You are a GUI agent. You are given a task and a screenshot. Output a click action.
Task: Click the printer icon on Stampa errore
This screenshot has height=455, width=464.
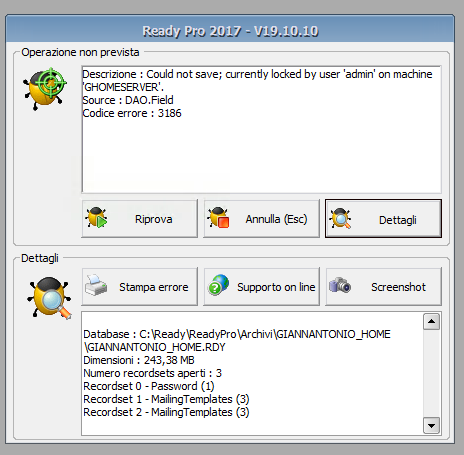[96, 285]
